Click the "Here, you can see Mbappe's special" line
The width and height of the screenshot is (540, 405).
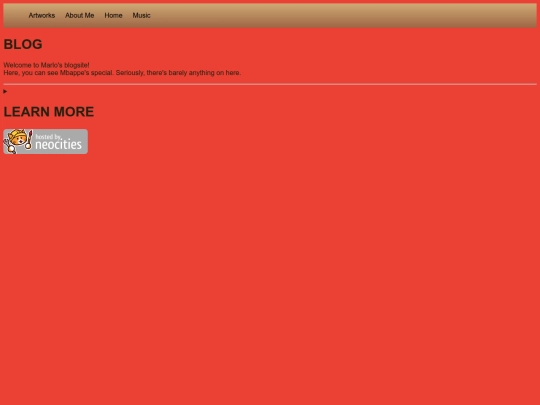122,73
